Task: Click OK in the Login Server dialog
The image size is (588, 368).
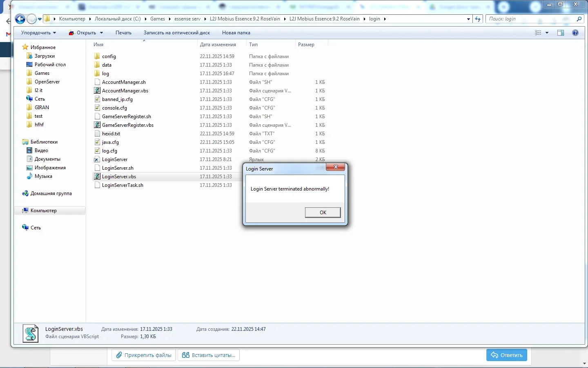Action: (323, 212)
